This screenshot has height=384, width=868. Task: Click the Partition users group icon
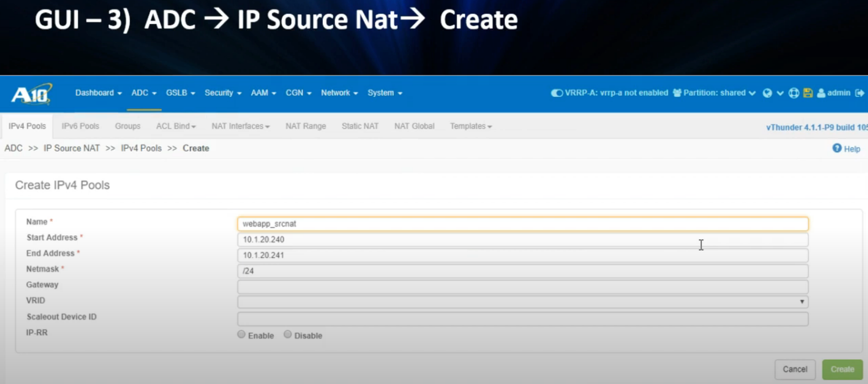click(677, 93)
